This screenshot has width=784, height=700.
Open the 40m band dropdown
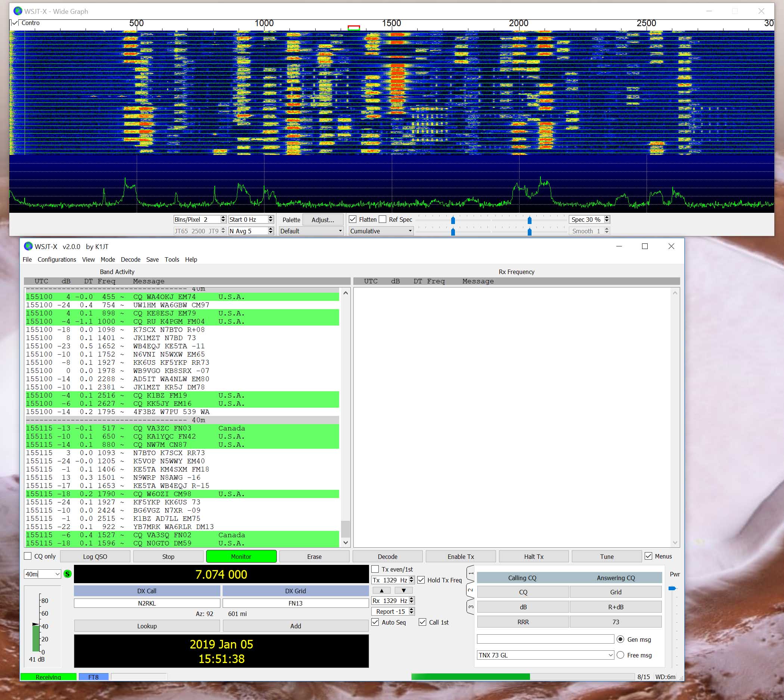pyautogui.click(x=58, y=574)
